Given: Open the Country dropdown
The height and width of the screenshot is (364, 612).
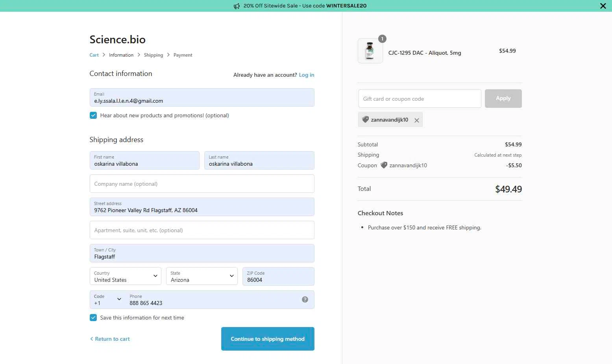Looking at the screenshot, I should pos(126,276).
